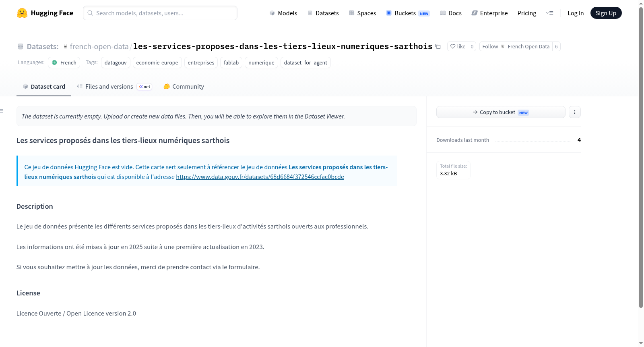Open Buckets via its blue icon

pos(389,13)
